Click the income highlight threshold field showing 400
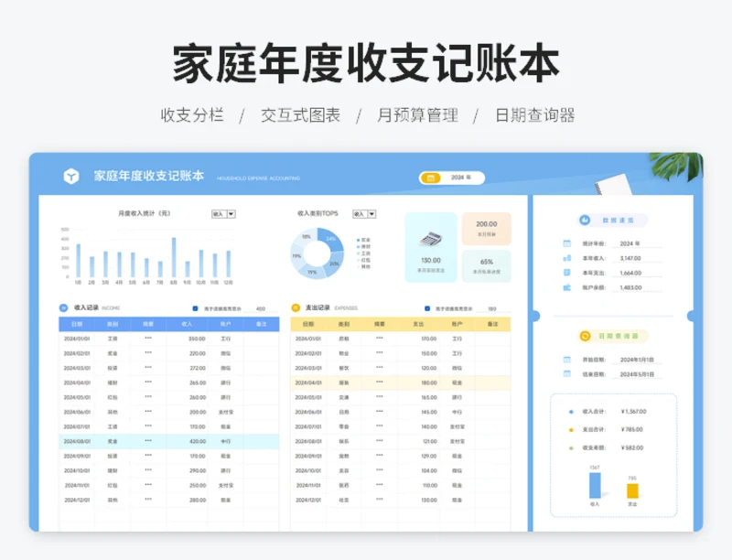 click(x=261, y=308)
